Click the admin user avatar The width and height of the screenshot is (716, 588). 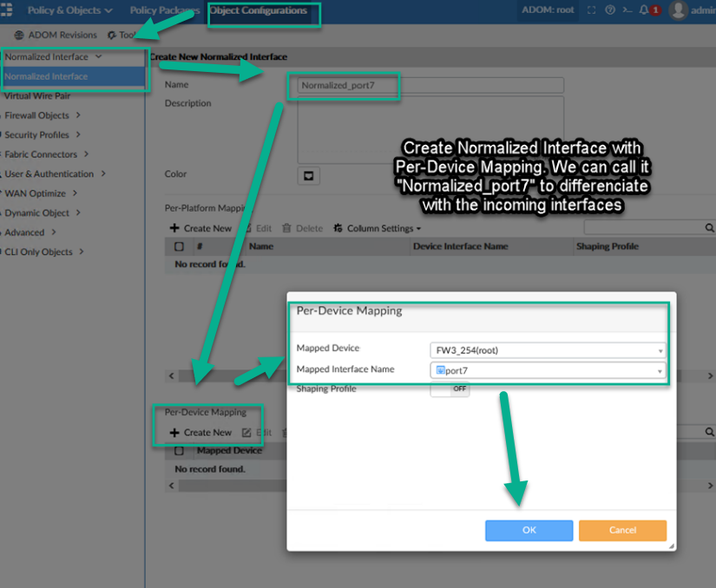pos(679,10)
